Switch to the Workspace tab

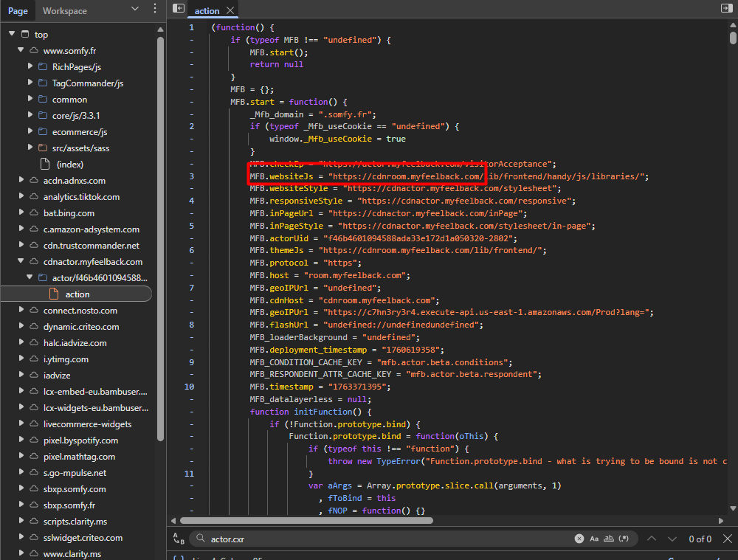point(64,11)
